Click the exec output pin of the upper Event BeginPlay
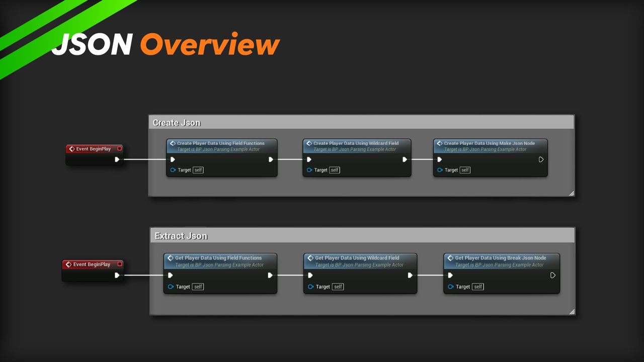This screenshot has height=362, width=644. click(x=117, y=159)
